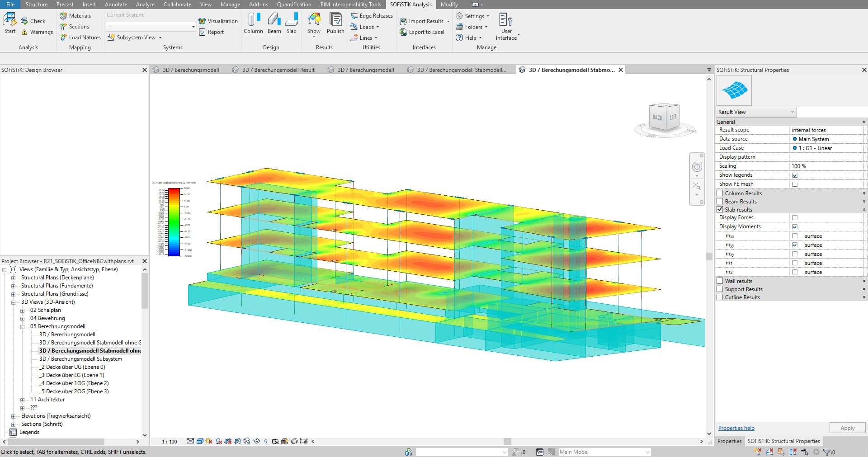Uncheck Slab results checkbox
This screenshot has width=868, height=457.
coord(720,210)
